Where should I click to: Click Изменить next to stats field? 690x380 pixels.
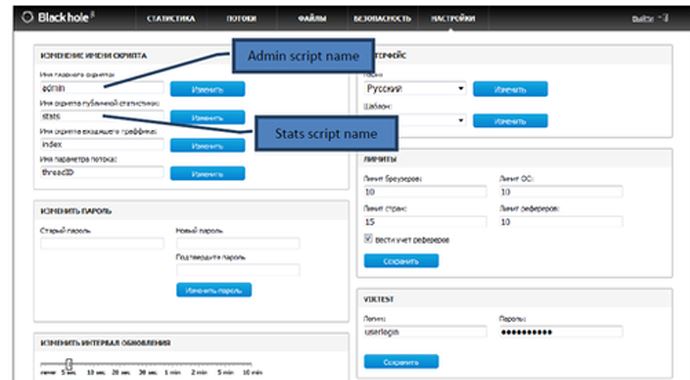(208, 117)
